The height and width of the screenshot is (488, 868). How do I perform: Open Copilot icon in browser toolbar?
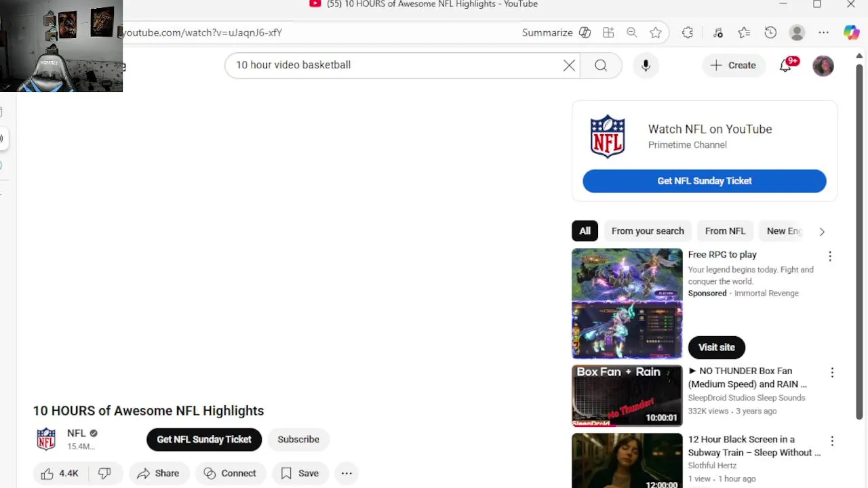851,33
